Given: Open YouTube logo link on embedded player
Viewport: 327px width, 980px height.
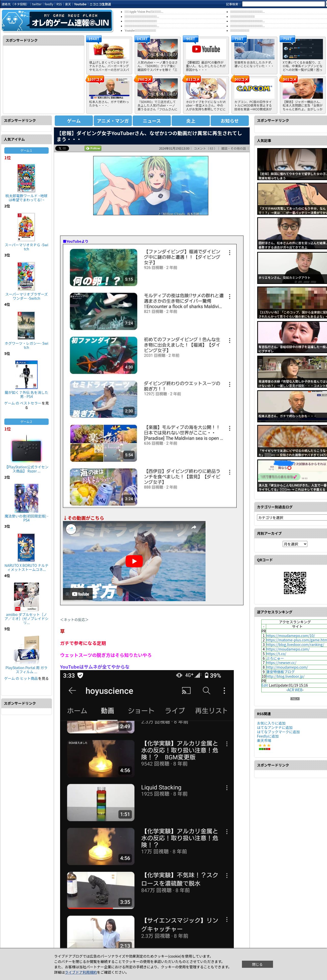Looking at the screenshot, I should coord(80,594).
